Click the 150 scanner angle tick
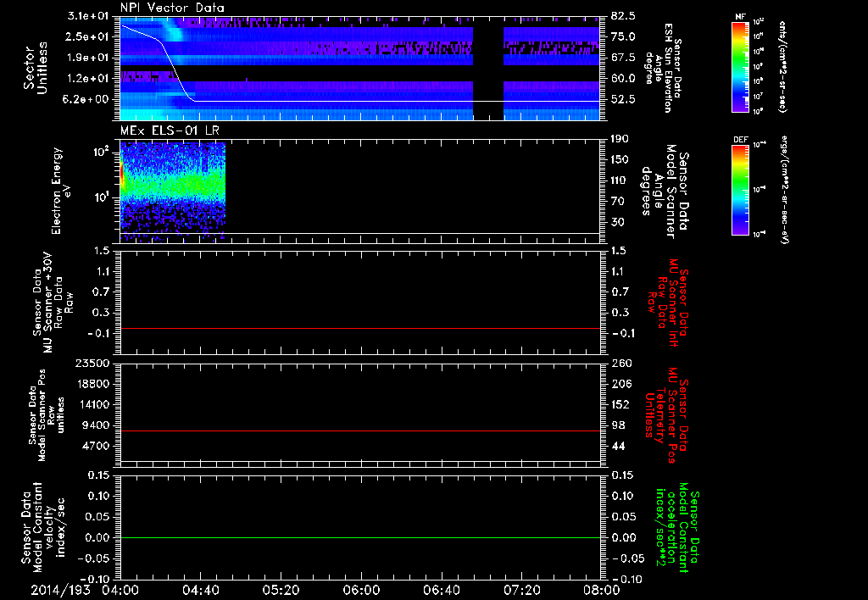 [x=620, y=160]
